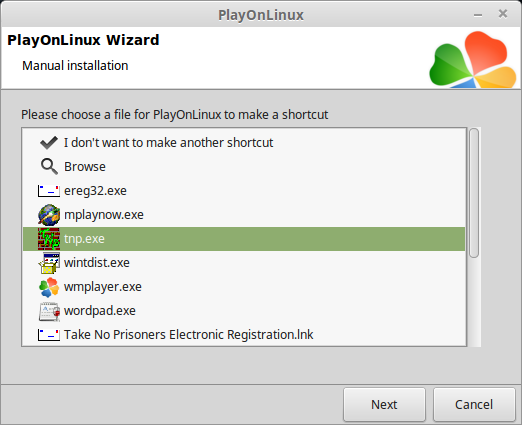Minimize the PlayOnLinux window
522x425 pixels.
(478, 15)
